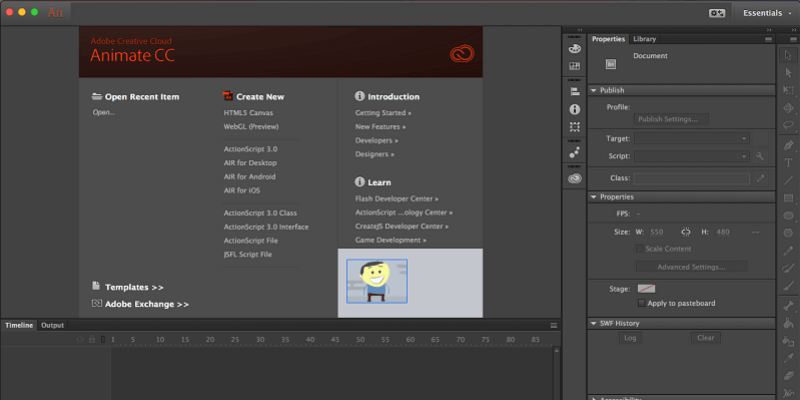Viewport: 800px width, 400px height.
Task: Select the Ink Bottle tool
Action: [x=788, y=340]
